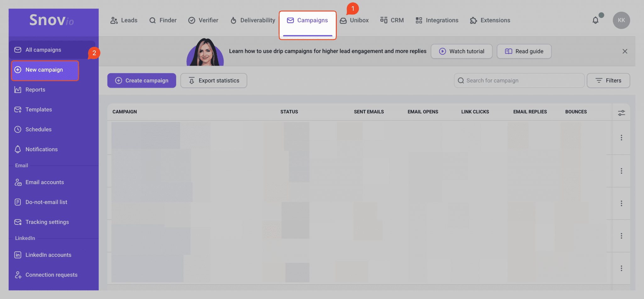Image resolution: width=644 pixels, height=299 pixels.
Task: Open your KK account avatar menu
Action: coord(621,20)
